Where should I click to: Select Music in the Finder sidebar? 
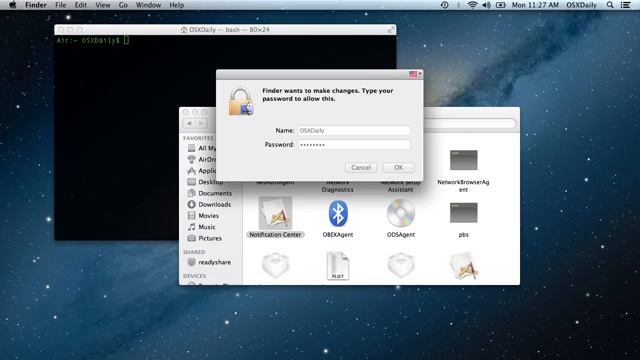pyautogui.click(x=201, y=227)
